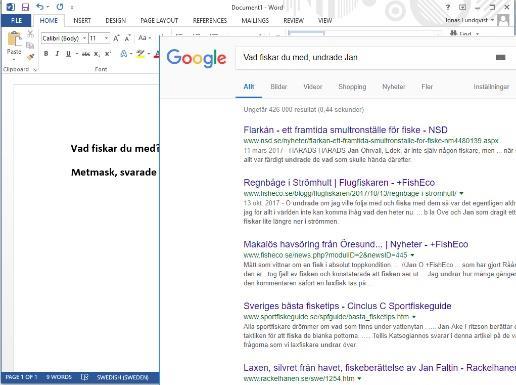Open Regnbåge i Strömhult Flugfiskaren result

[339, 183]
